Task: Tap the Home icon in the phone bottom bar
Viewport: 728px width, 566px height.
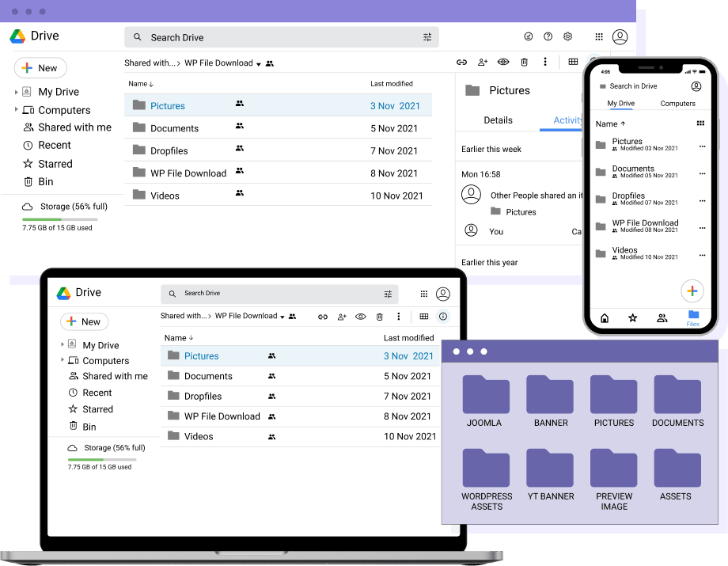Action: (x=605, y=318)
